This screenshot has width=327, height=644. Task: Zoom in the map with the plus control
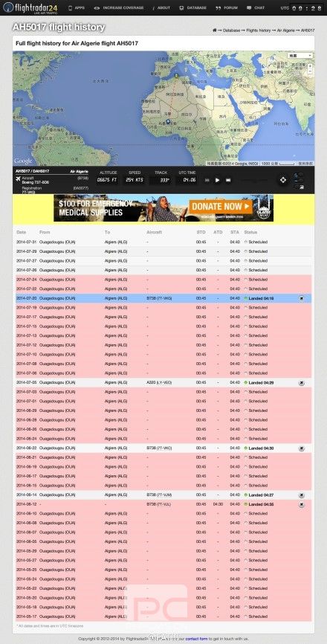[310, 65]
